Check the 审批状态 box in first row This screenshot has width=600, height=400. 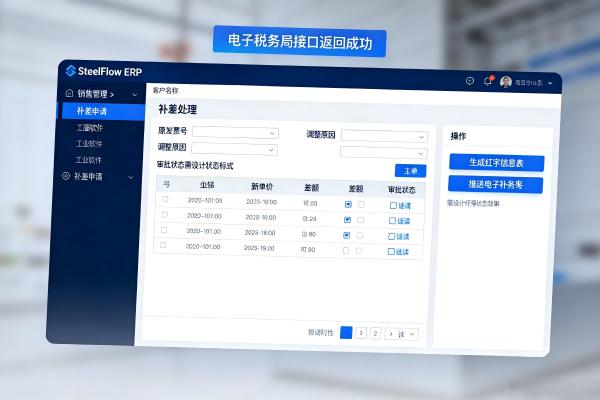point(393,206)
